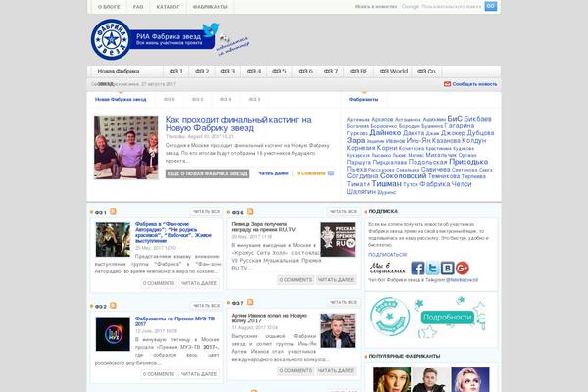Viewport: 588px width, 392px height.
Task: Click the Дайнеко tag in the cloud
Action: [x=385, y=133]
